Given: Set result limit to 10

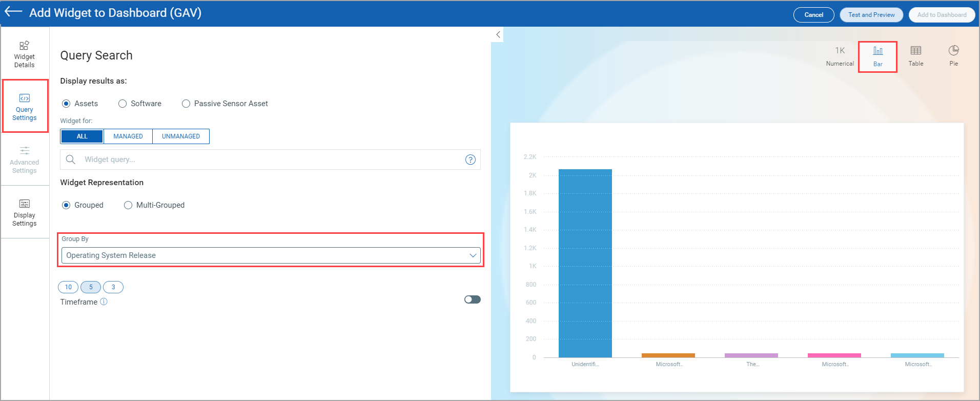Looking at the screenshot, I should (68, 287).
